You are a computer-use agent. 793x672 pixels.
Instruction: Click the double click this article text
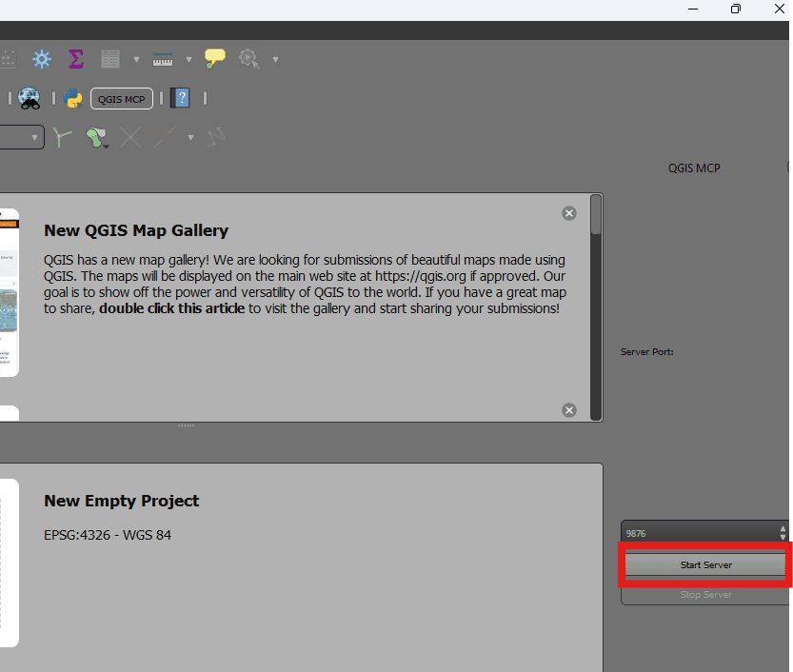(172, 308)
